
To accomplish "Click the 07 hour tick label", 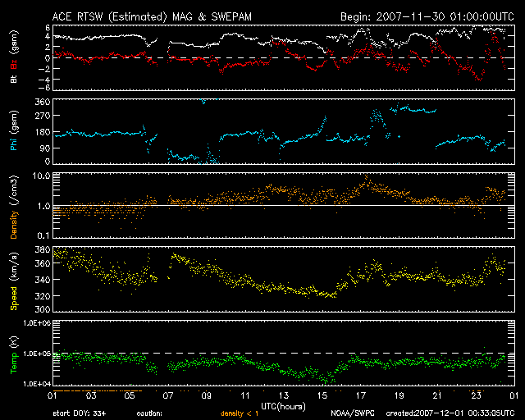I will point(168,396).
